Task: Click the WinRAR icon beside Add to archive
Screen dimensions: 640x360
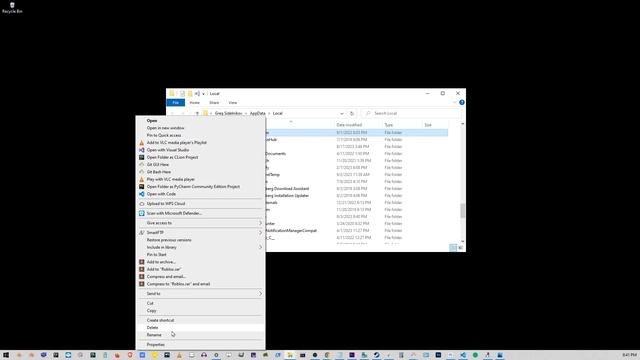Action: 142,262
